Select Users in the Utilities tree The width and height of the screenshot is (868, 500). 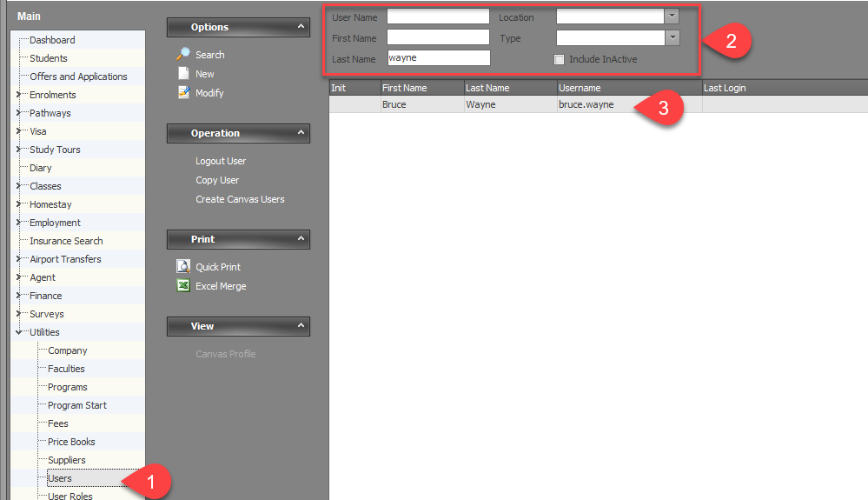tap(60, 478)
